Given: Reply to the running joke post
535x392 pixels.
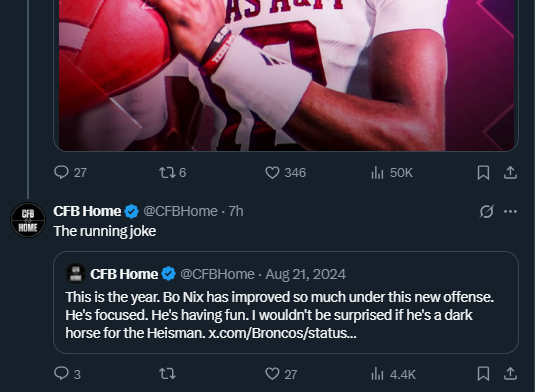Looking at the screenshot, I should (x=67, y=374).
